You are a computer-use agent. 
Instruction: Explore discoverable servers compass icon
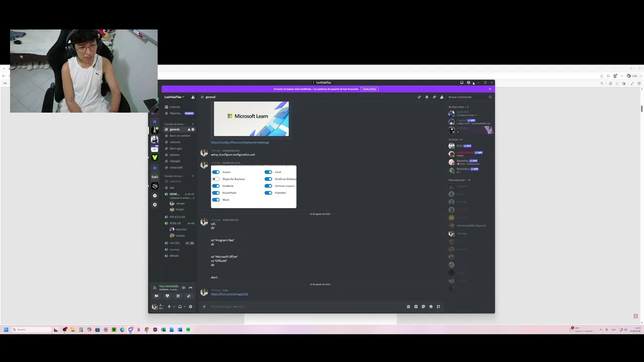click(154, 205)
